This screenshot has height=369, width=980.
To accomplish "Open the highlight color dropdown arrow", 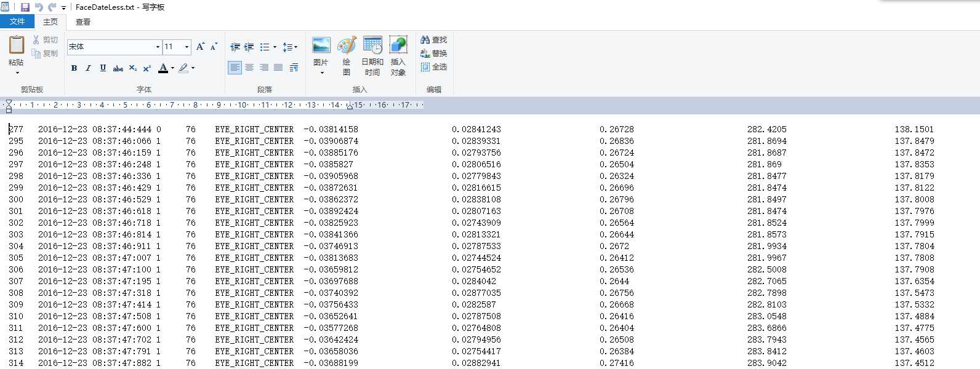I will coord(193,68).
